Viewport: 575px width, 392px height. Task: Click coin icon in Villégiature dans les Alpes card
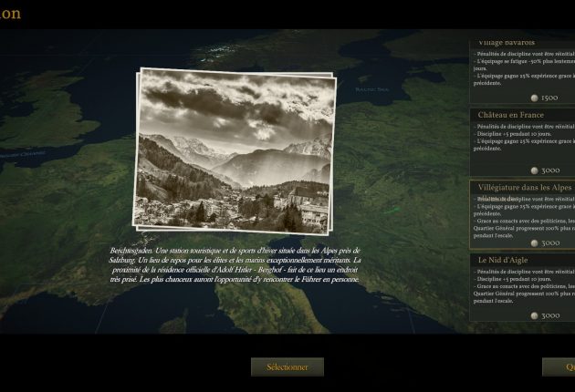(x=535, y=242)
